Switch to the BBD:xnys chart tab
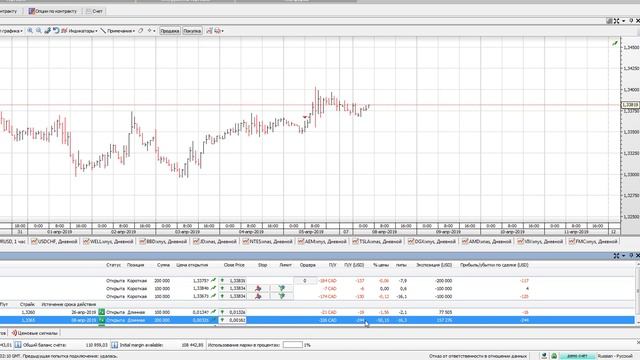This screenshot has width=640, height=360. click(x=163, y=242)
